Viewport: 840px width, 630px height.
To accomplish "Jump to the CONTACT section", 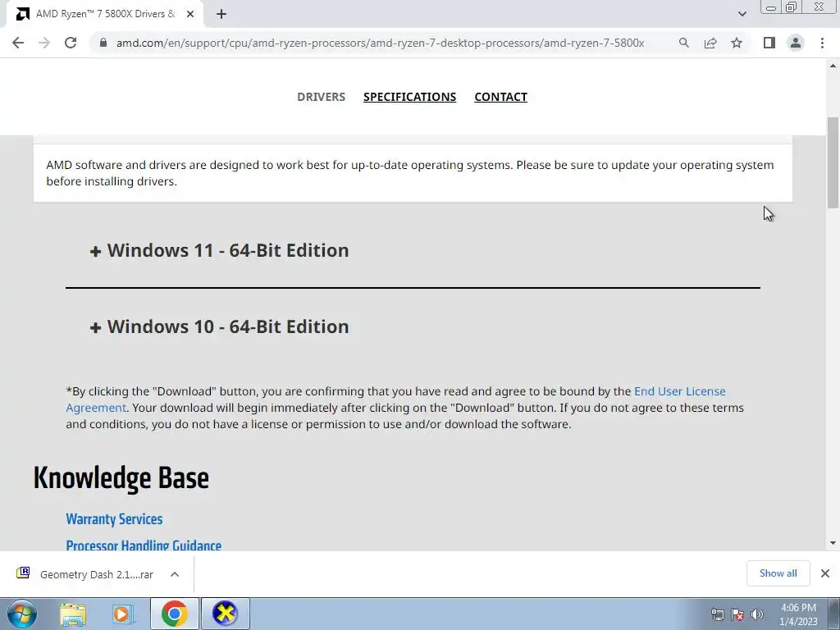I will click(501, 97).
